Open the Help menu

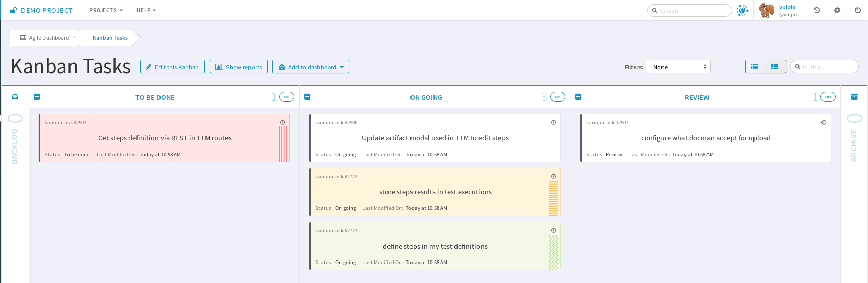[x=146, y=10]
